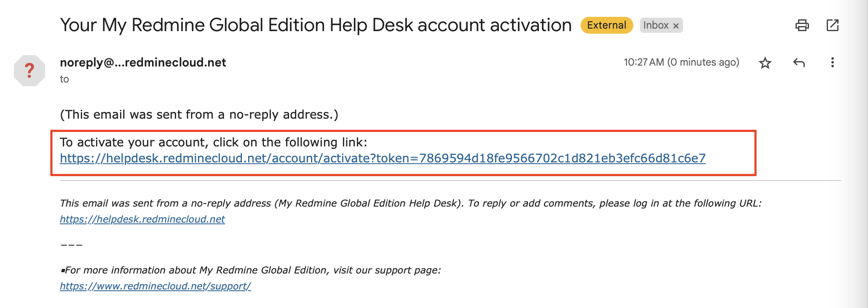868x308 pixels.
Task: Expand recipient details on the "to" line
Action: [x=64, y=79]
